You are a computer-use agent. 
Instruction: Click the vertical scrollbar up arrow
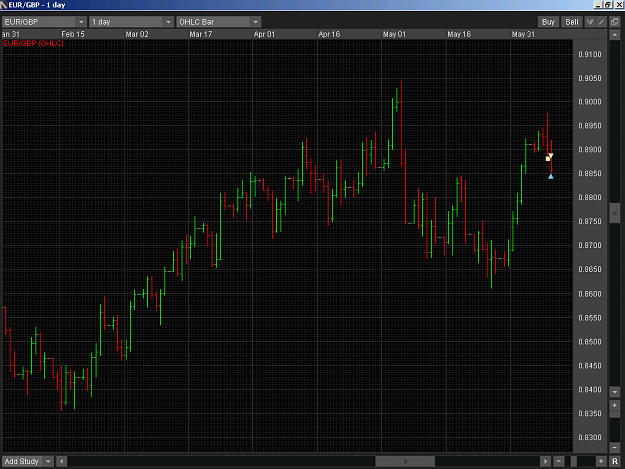615,35
